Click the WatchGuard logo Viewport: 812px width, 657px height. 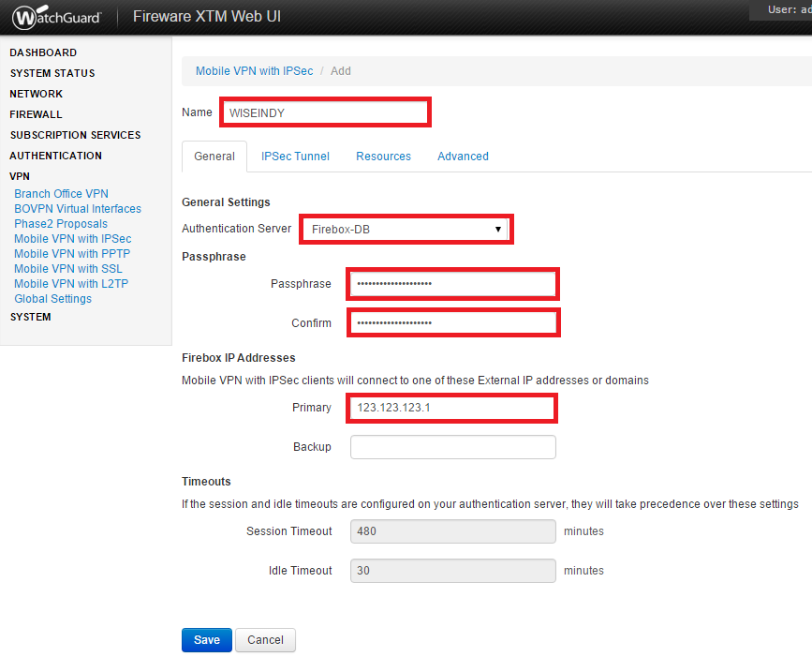tap(57, 17)
